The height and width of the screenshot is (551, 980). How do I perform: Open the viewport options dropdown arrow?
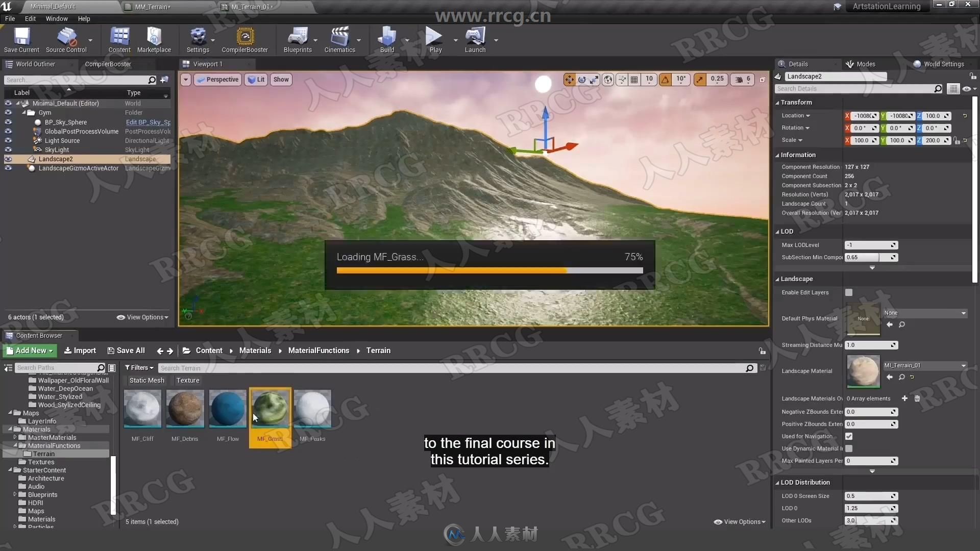click(186, 80)
